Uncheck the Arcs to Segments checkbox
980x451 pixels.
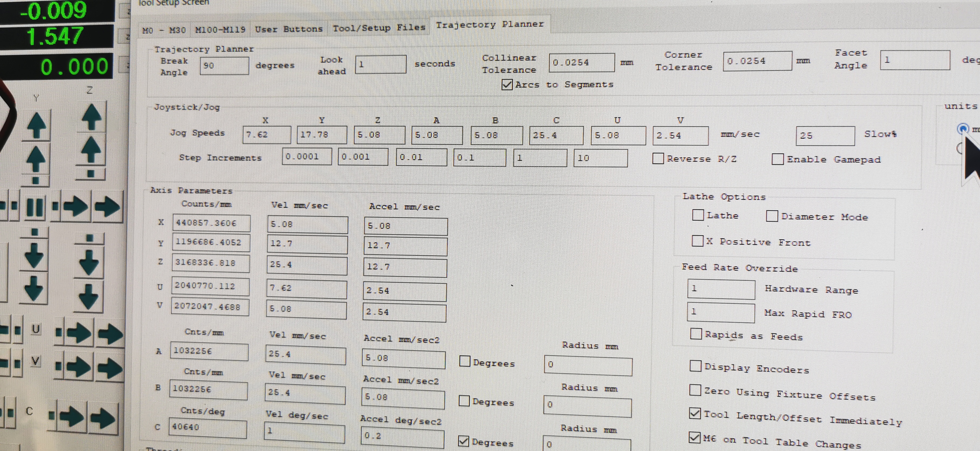tap(507, 84)
